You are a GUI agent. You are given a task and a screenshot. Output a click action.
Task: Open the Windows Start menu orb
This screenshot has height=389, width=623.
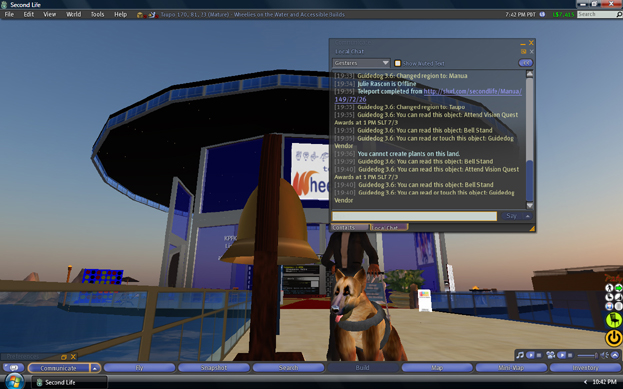14,381
